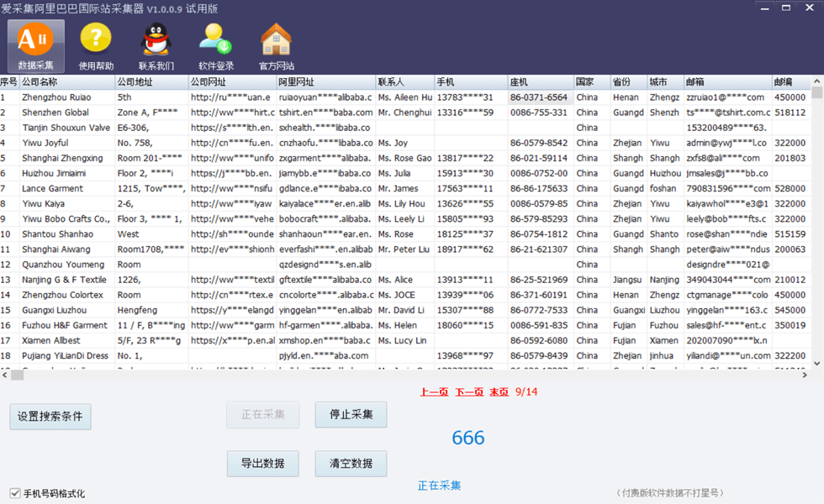Toggle the 手机号码格式化 checkbox
This screenshot has height=504, width=824.
click(x=15, y=493)
